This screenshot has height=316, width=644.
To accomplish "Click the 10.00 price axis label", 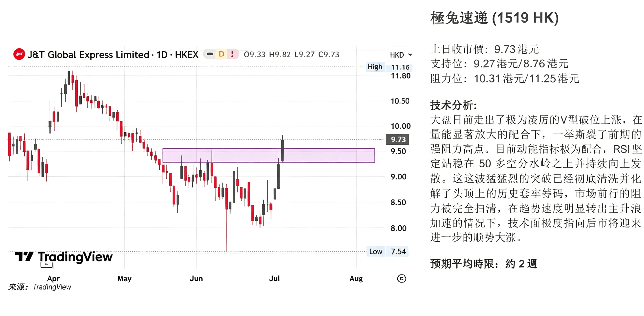I will (401, 126).
